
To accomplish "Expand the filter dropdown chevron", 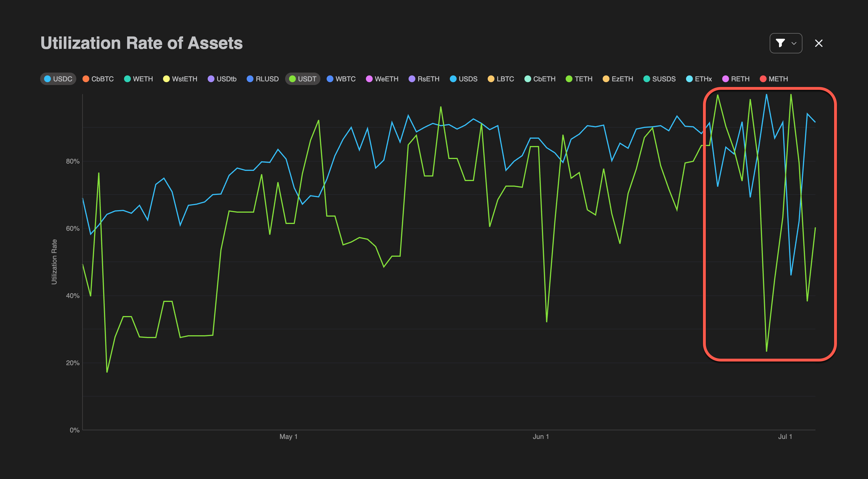I will tap(794, 43).
